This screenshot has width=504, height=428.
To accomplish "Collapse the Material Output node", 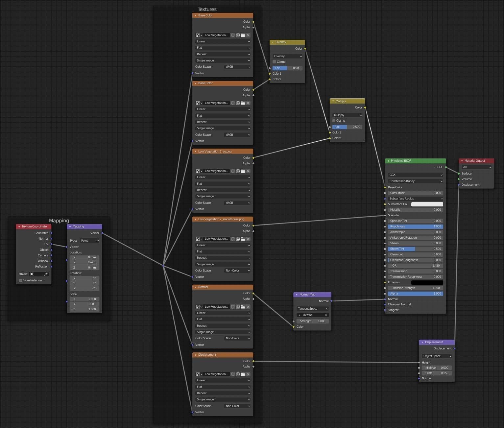I will (x=462, y=161).
